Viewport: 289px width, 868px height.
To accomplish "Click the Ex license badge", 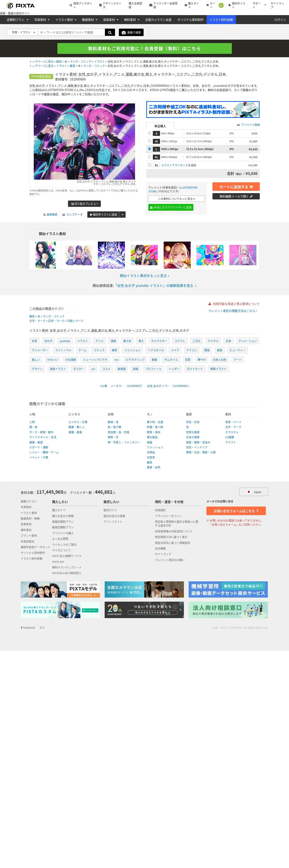I will point(156,165).
